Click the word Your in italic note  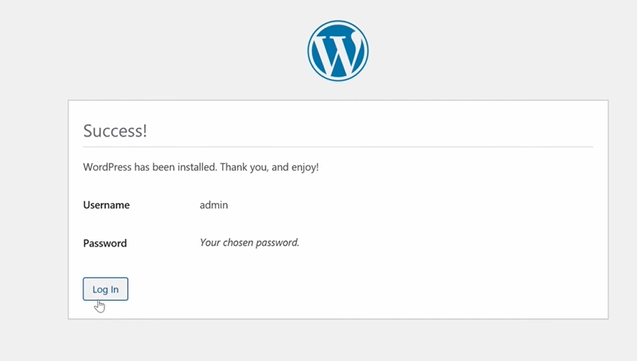(x=210, y=242)
